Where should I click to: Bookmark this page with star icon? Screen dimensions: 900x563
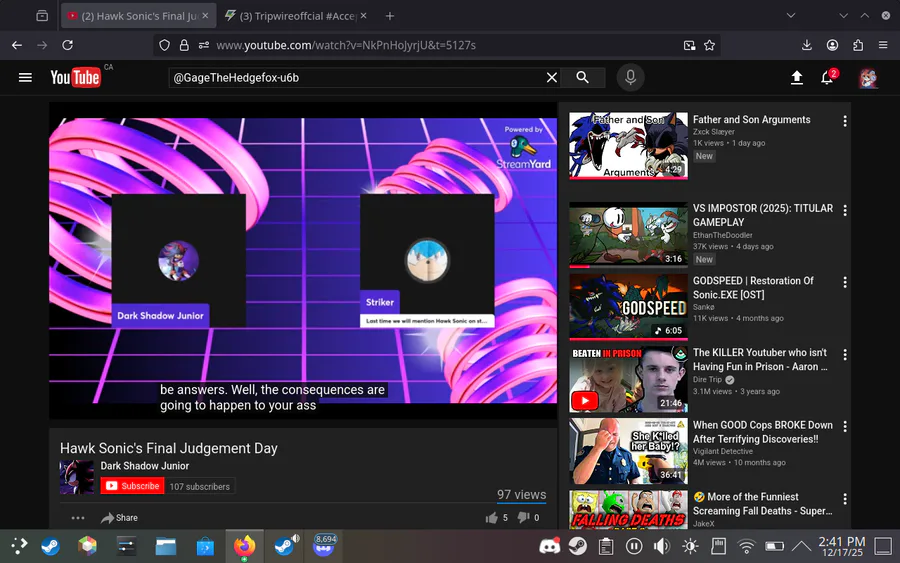click(x=709, y=45)
